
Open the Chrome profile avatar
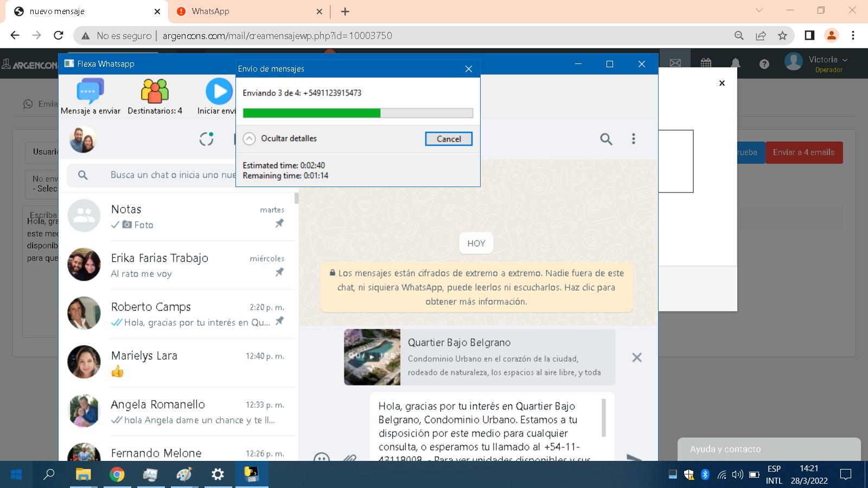click(x=831, y=35)
